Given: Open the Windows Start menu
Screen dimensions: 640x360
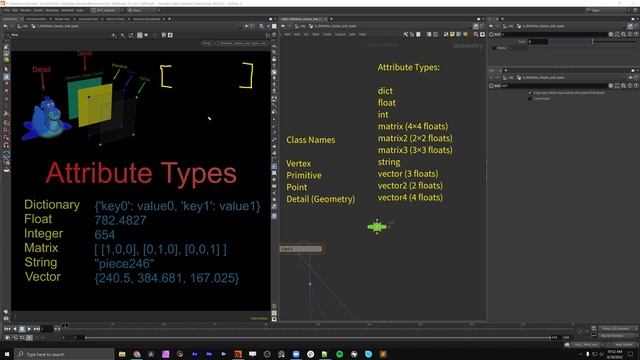Looking at the screenshot, I should 7,354.
